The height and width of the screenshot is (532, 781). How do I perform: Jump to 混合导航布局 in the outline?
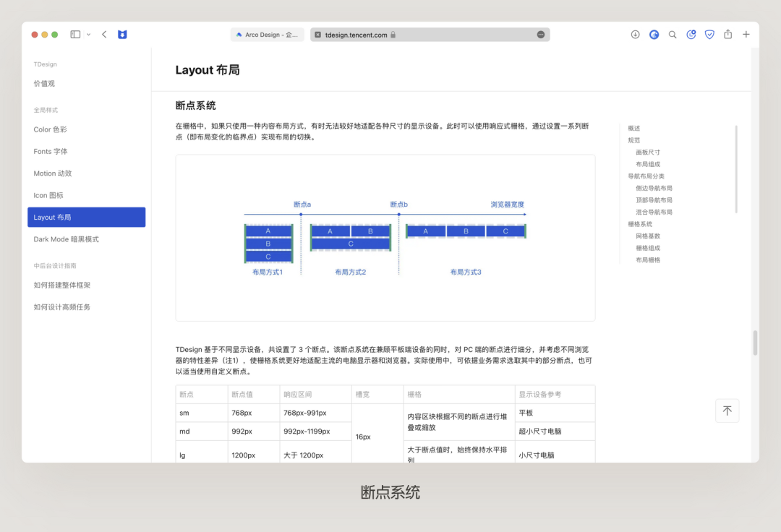click(x=654, y=212)
